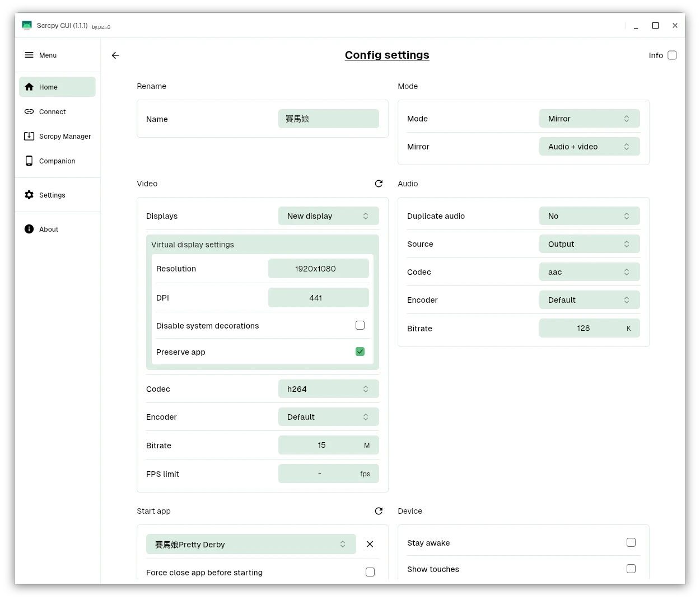Enable Disable system decorations checkbox
This screenshot has height=600, width=700.
[x=360, y=325]
